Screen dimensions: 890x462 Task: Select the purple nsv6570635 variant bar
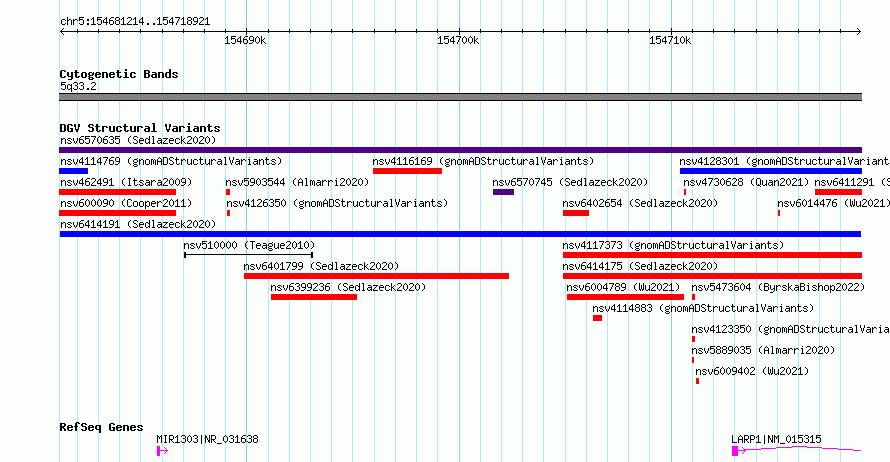(460, 150)
